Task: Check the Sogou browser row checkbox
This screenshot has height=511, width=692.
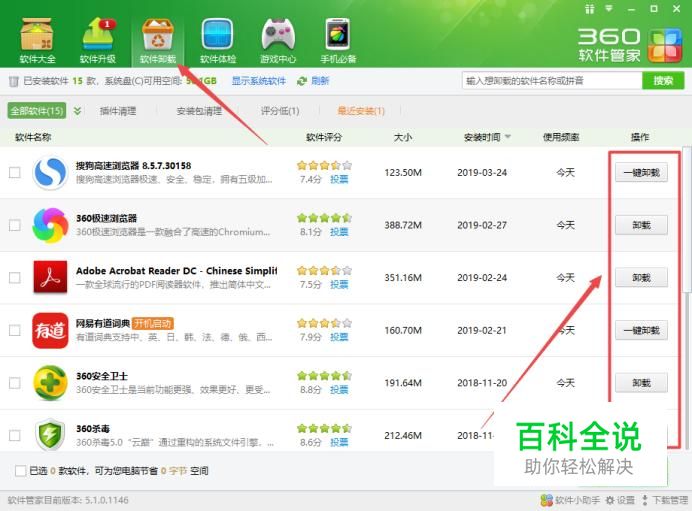Action: pos(15,172)
